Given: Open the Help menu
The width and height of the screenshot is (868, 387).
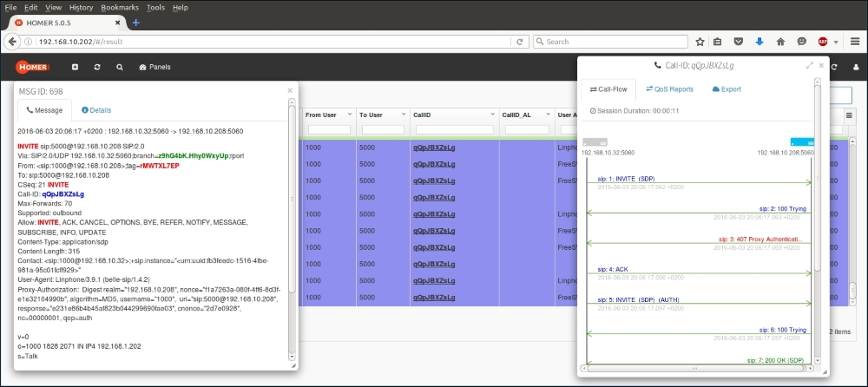Looking at the screenshot, I should click(x=181, y=7).
